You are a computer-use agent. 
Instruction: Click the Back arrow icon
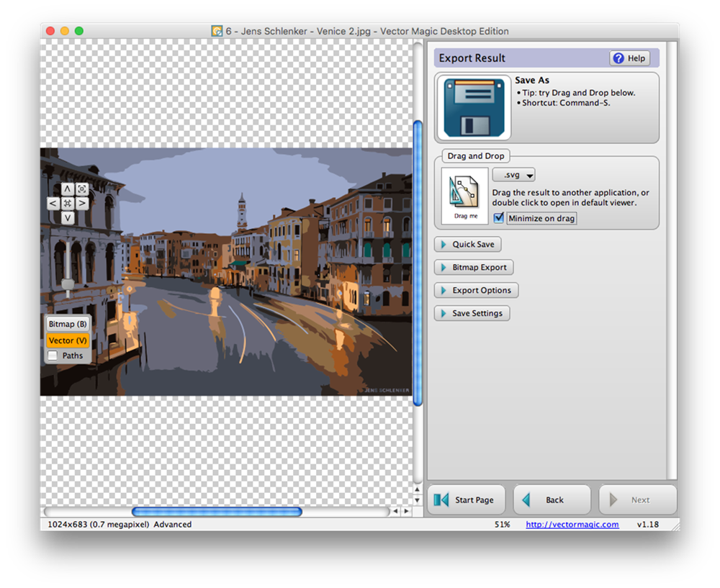pyautogui.click(x=526, y=499)
